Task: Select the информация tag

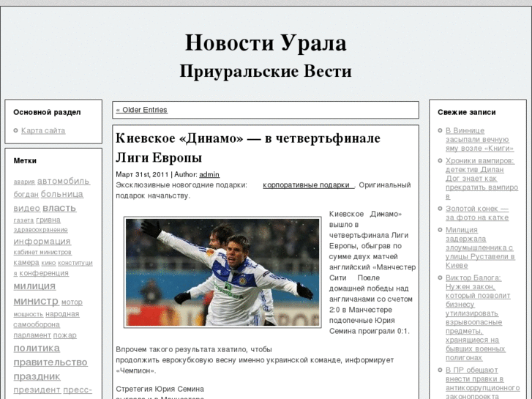Action: pos(42,241)
